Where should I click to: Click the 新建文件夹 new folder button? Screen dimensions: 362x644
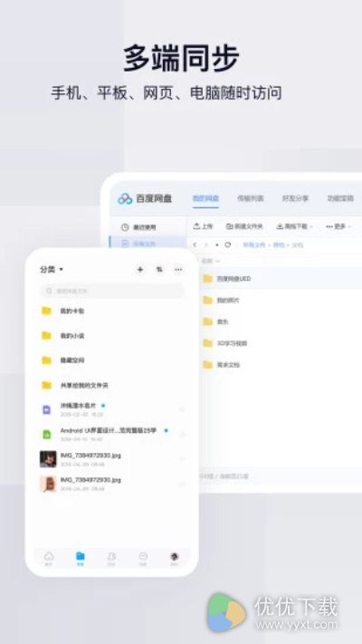point(244,226)
